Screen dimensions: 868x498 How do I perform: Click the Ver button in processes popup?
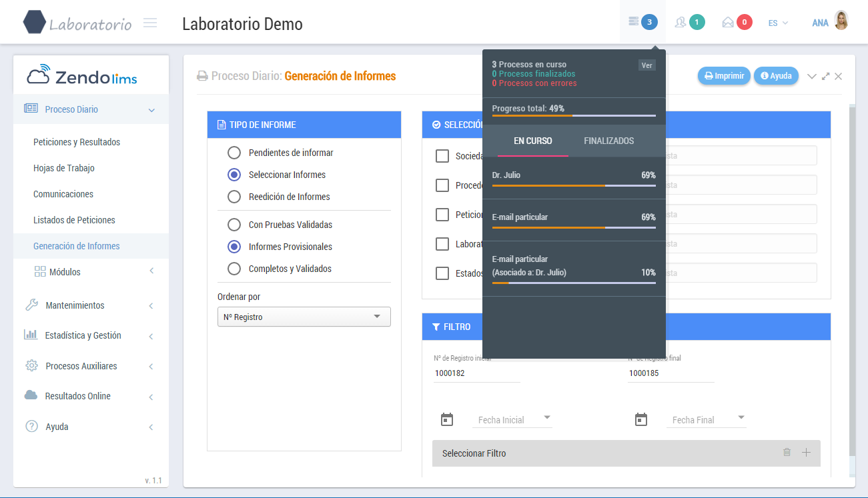click(646, 65)
